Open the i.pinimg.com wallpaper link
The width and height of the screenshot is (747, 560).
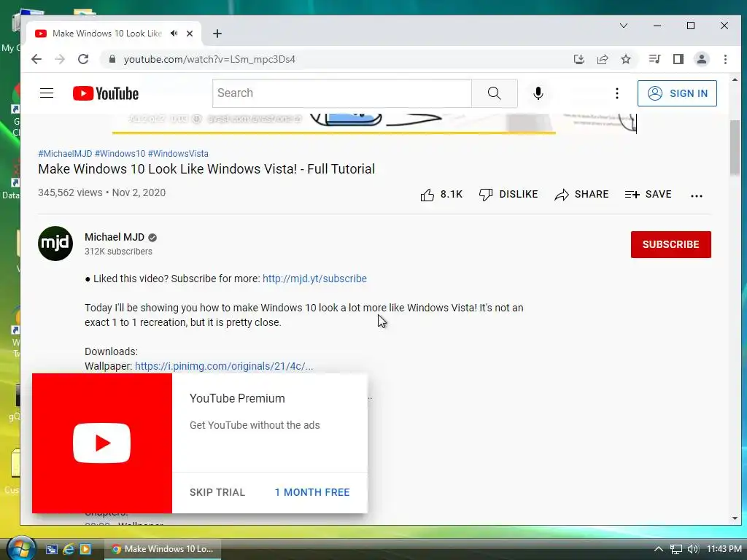coord(224,366)
